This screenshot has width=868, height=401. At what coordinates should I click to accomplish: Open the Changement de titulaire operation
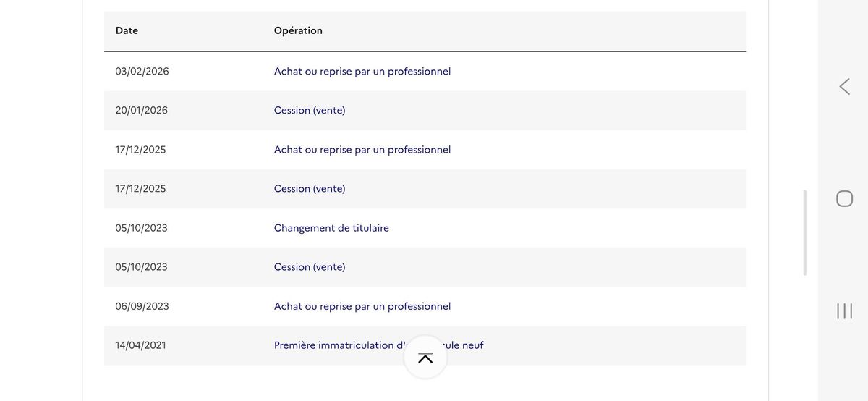coord(331,228)
